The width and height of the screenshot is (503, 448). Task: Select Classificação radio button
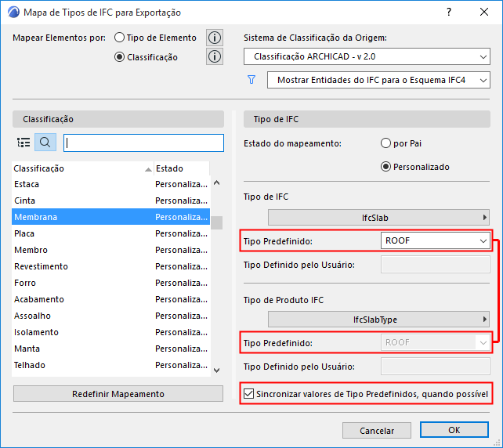point(119,57)
